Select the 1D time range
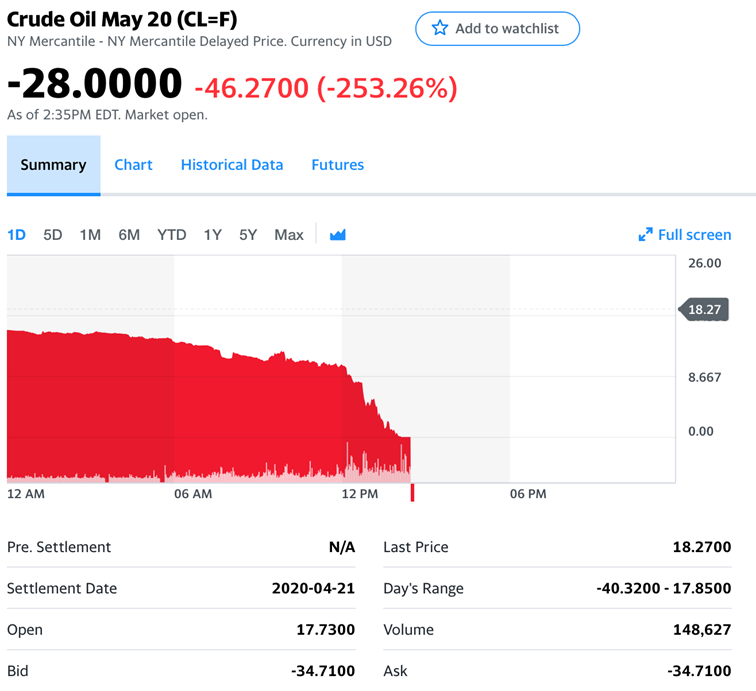Viewport: 756px width, 691px height. pyautogui.click(x=16, y=235)
